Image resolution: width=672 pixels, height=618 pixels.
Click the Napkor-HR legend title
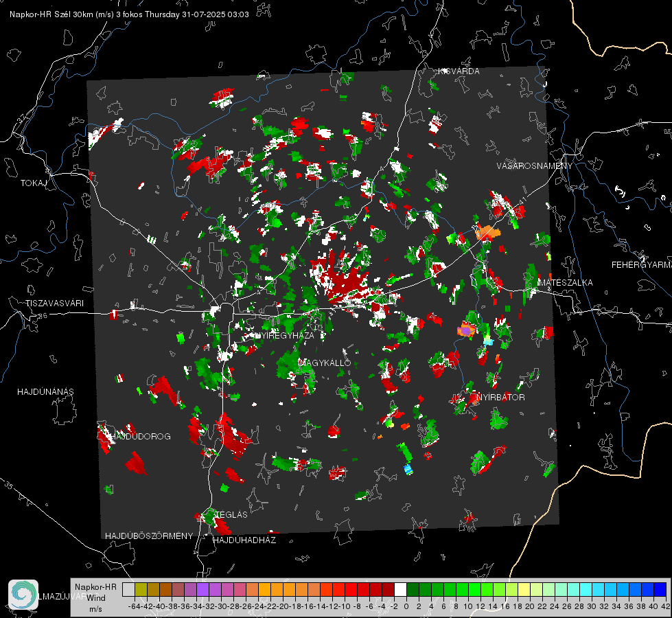point(95,587)
